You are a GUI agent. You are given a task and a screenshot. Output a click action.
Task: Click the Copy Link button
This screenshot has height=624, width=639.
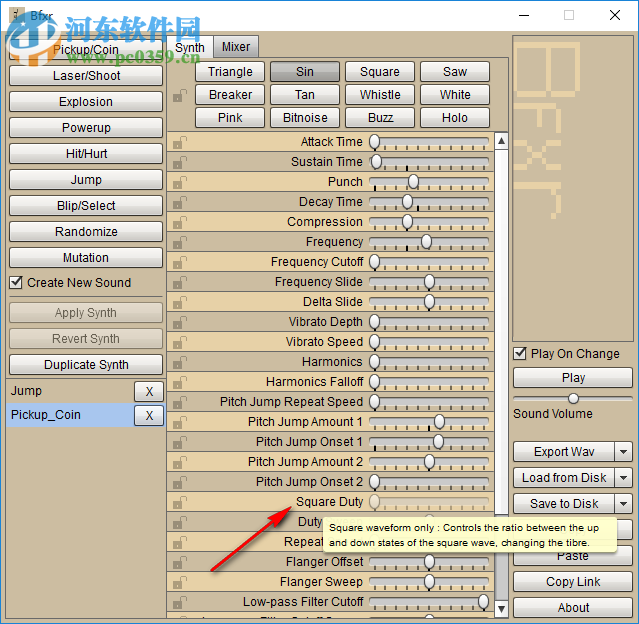pos(573,582)
